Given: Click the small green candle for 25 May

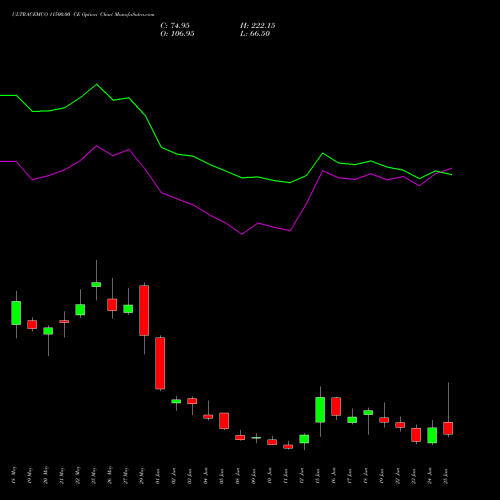Looking at the screenshot, I should [96, 284].
